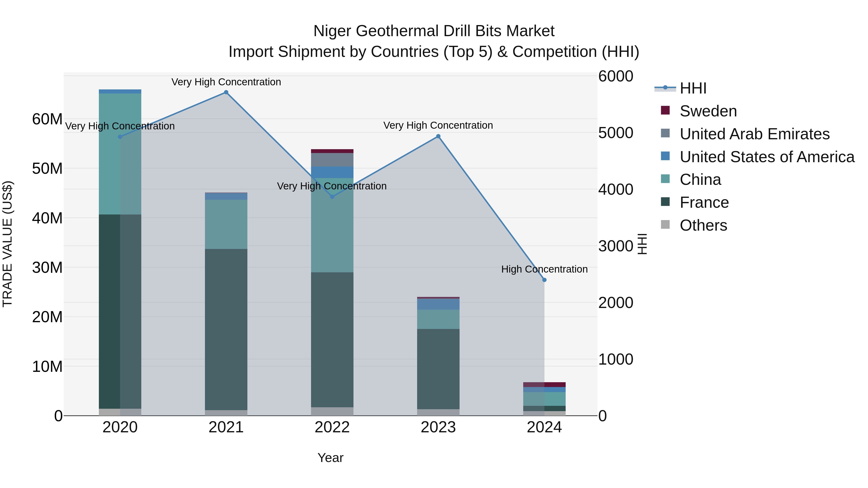Viewport: 868px width, 488px height.
Task: Select the France segment in 2021 bar
Action: pos(226,330)
